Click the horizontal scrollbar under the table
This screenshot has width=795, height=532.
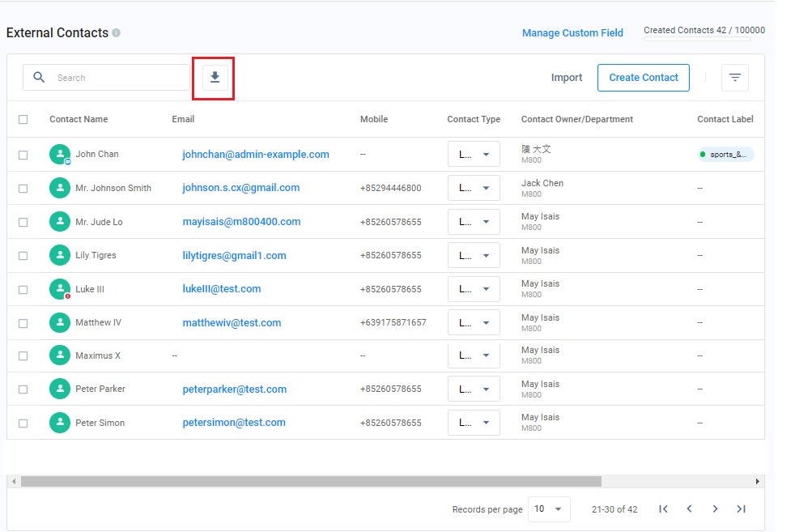pos(311,481)
